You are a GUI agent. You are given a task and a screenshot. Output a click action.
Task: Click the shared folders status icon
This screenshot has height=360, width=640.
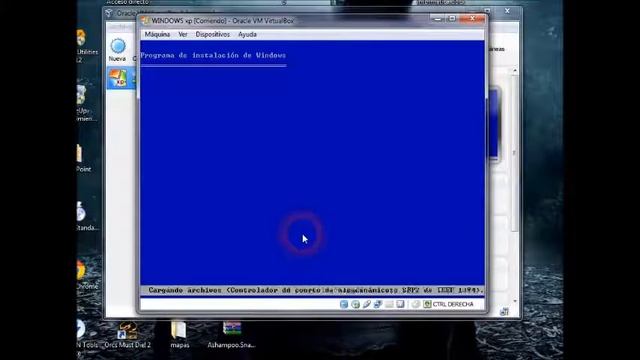[389, 304]
